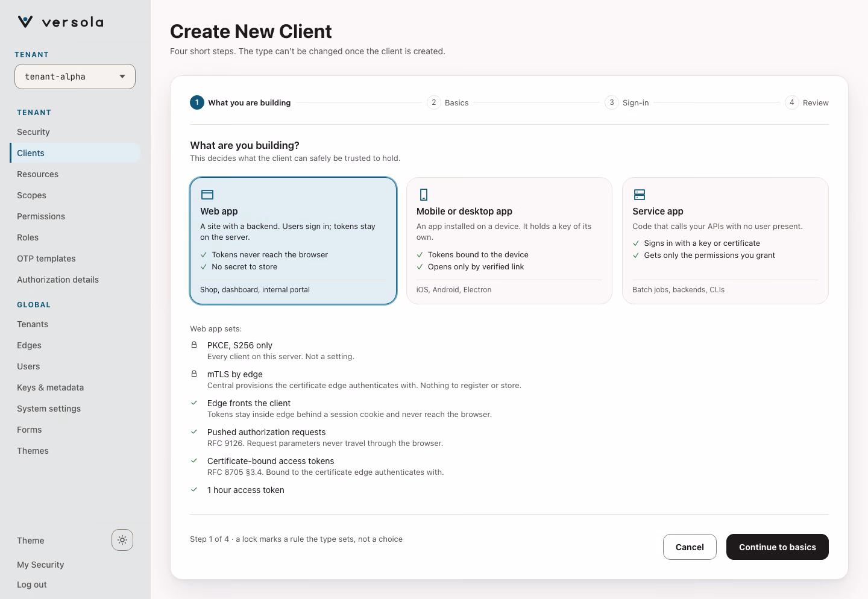Click the Mobile or desktop app phone icon
The width and height of the screenshot is (868, 599).
[424, 195]
